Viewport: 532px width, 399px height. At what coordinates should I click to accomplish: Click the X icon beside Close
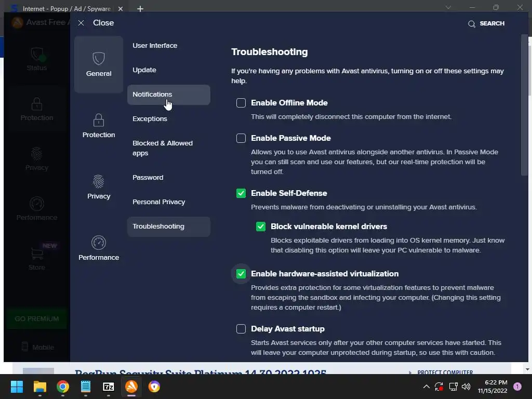81,23
